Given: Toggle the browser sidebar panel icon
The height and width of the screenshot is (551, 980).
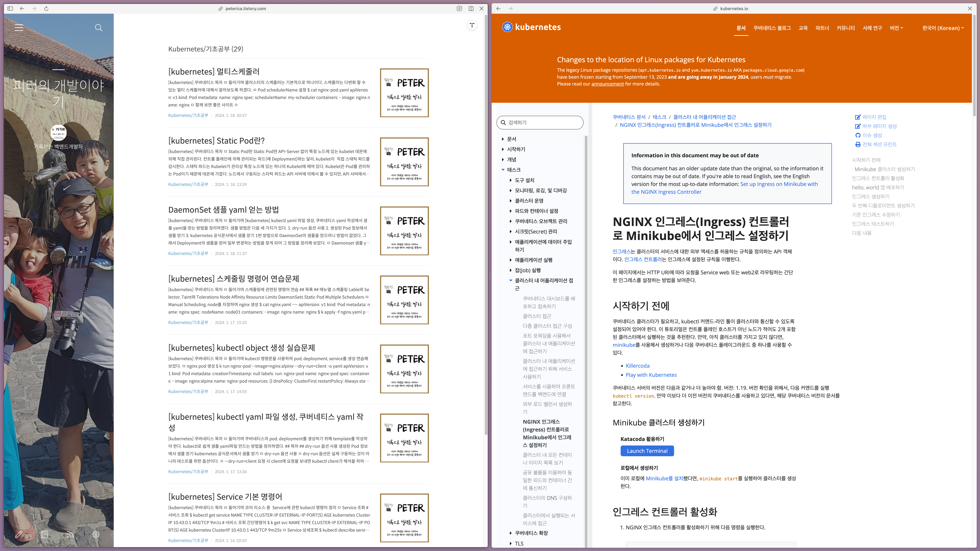Looking at the screenshot, I should pyautogui.click(x=10, y=8).
